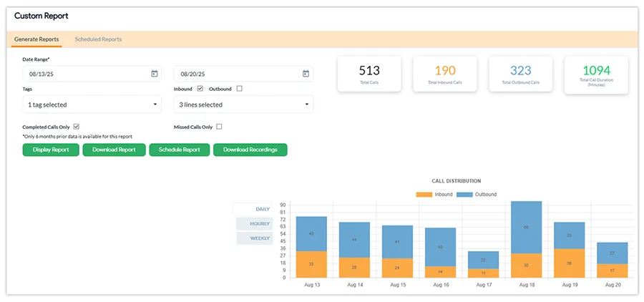Select the 323 Total Outbound Calls card

coord(521,74)
